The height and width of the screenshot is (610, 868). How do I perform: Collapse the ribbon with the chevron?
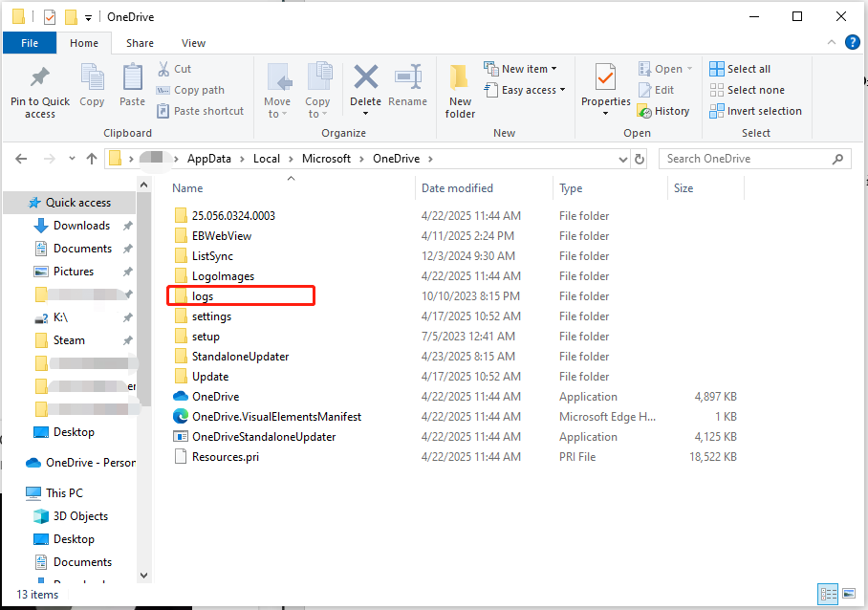click(x=832, y=42)
